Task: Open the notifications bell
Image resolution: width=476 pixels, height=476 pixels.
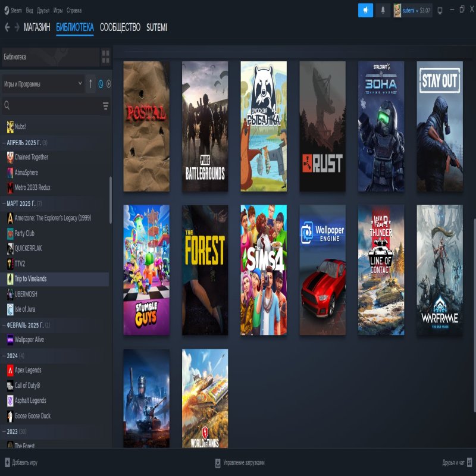Action: click(383, 10)
